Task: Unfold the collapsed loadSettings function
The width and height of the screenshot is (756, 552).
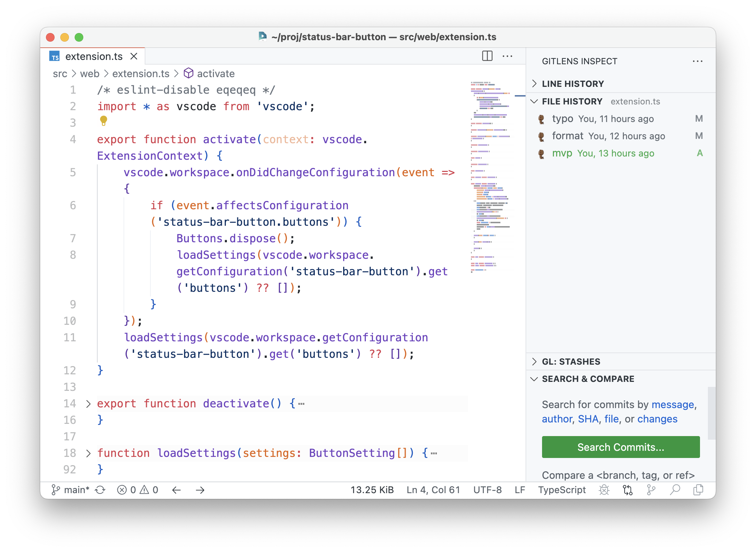Action: tap(88, 453)
